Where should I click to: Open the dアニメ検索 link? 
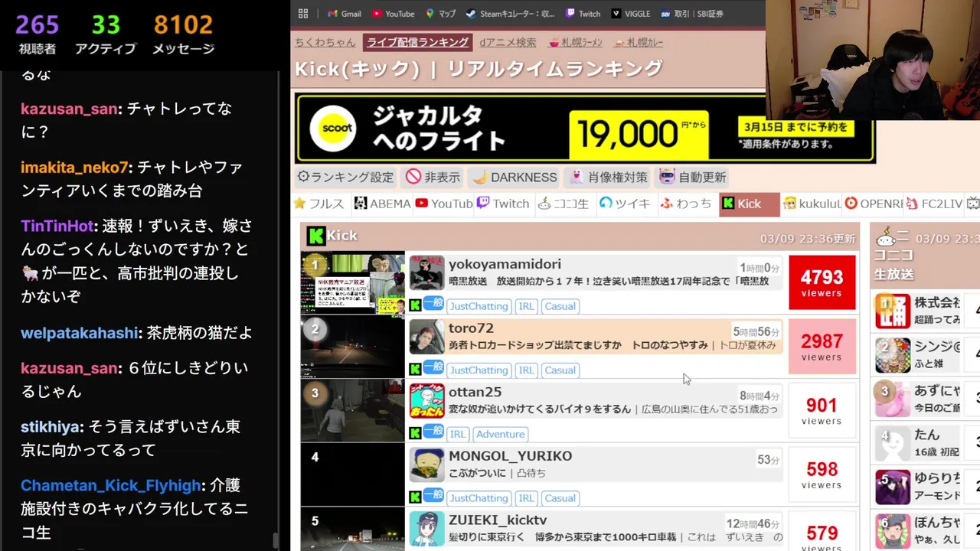[508, 42]
